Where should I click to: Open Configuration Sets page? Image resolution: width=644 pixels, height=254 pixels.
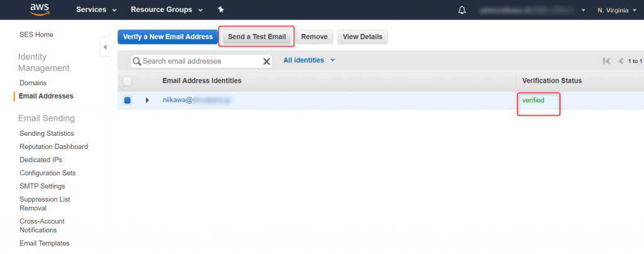pos(48,173)
